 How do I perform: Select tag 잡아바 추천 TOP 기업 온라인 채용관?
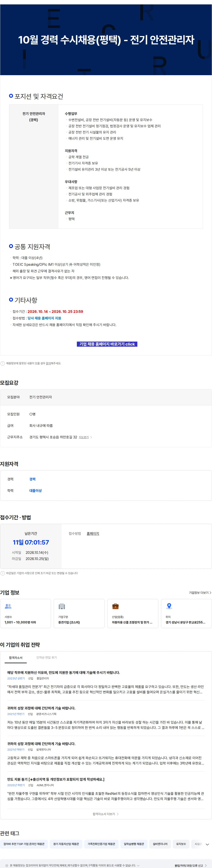pyautogui.click(x=24, y=844)
